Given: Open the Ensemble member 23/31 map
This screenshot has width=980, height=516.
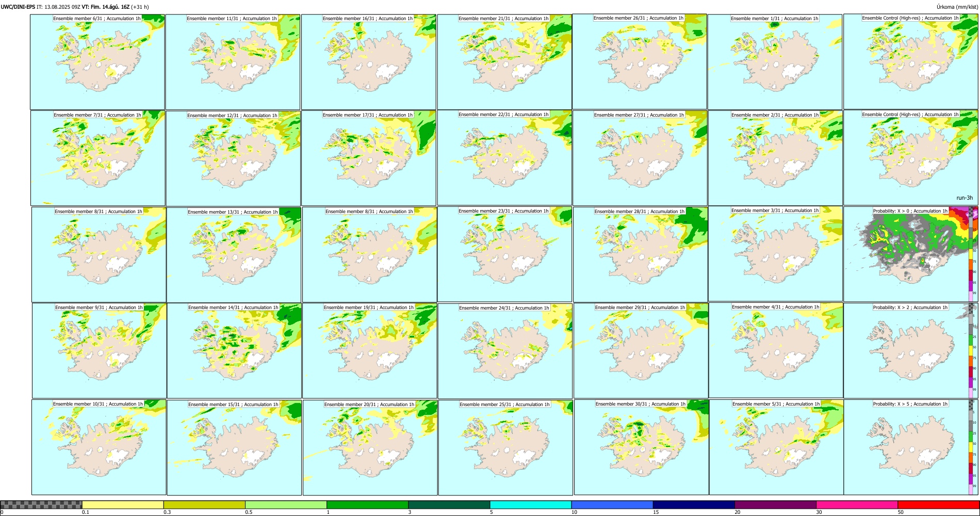Looking at the screenshot, I should pyautogui.click(x=504, y=254).
